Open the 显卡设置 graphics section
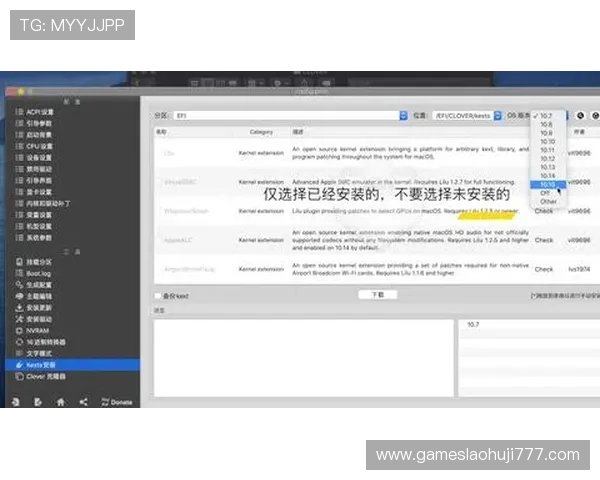Screen dimensions: 600x480 pos(33,192)
